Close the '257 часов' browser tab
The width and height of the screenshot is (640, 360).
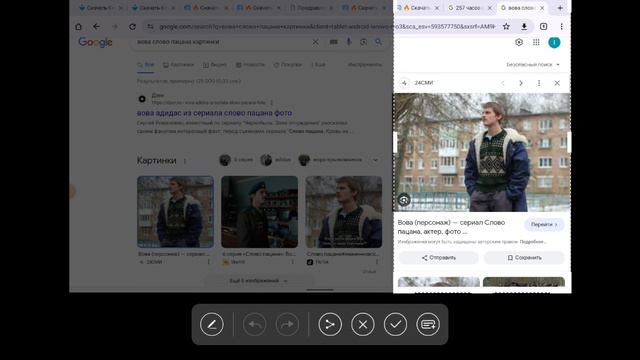click(x=490, y=8)
